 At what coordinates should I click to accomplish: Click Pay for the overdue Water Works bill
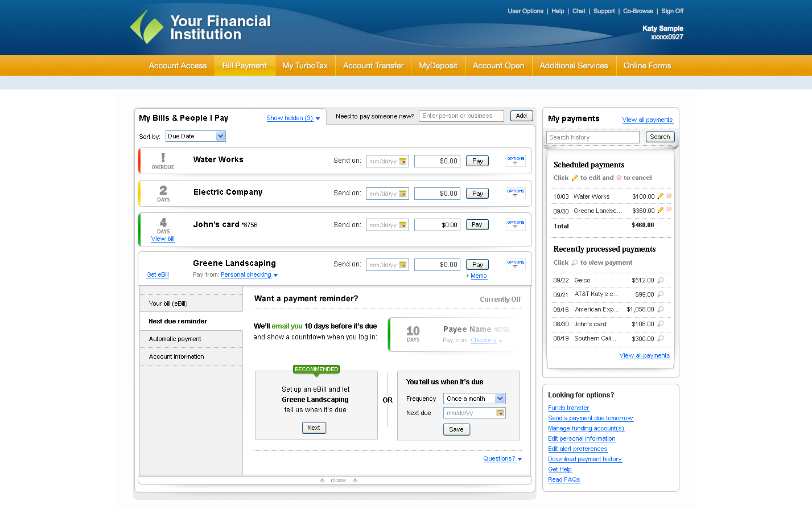click(x=477, y=161)
